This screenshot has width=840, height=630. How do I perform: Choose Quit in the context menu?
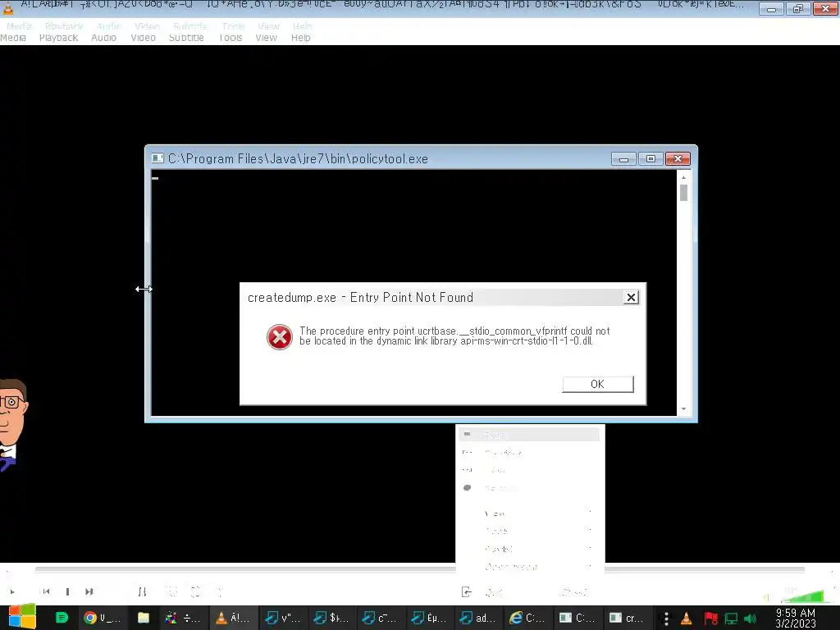[x=529, y=592]
